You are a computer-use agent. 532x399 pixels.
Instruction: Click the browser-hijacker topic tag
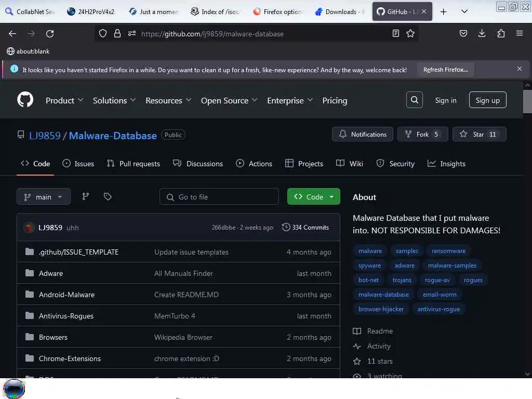381,309
